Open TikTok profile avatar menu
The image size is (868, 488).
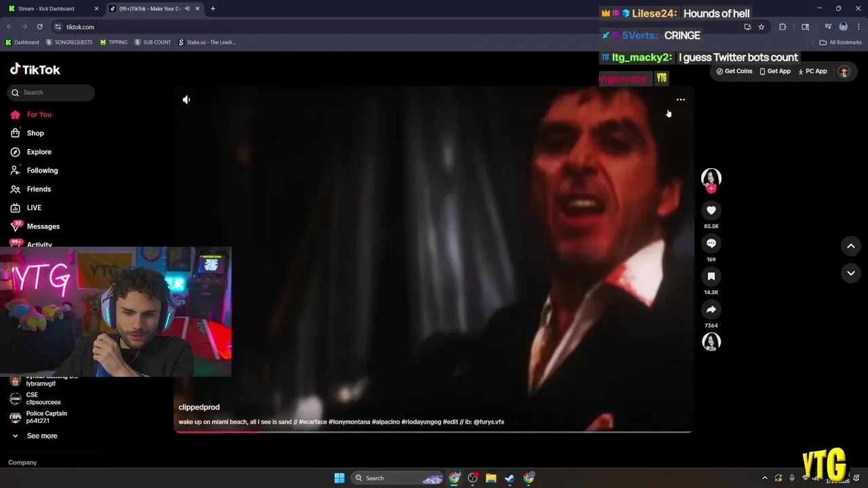tap(844, 71)
